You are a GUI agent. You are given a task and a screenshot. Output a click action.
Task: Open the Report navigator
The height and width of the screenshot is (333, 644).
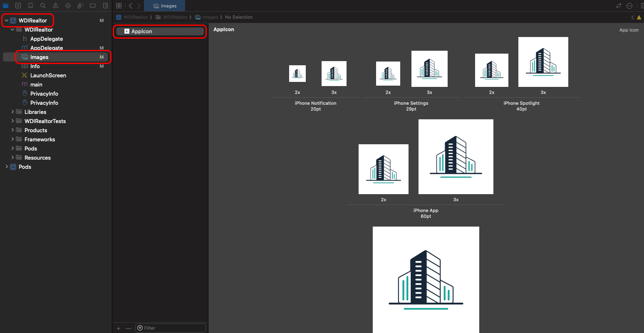click(105, 6)
